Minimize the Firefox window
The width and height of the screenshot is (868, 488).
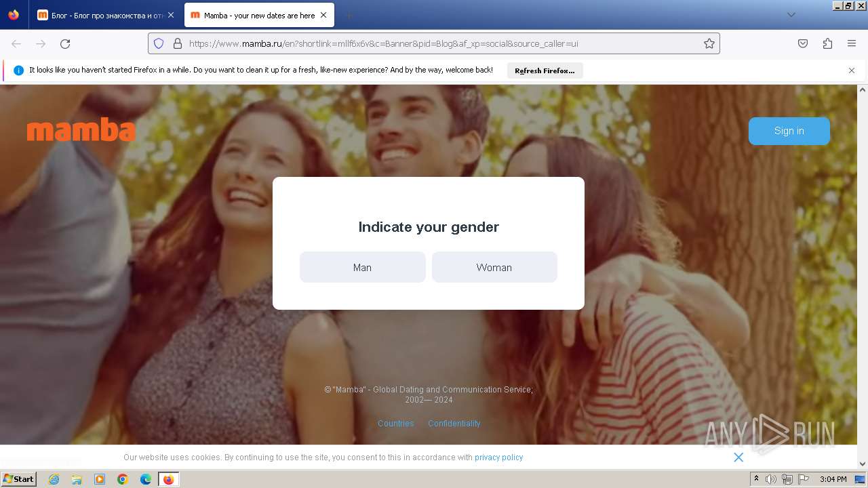[x=837, y=5]
